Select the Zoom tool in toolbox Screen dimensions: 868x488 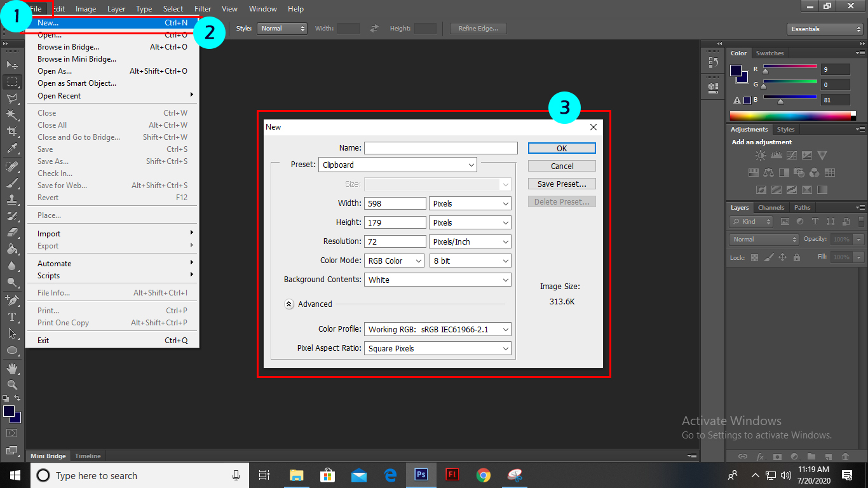coord(12,384)
